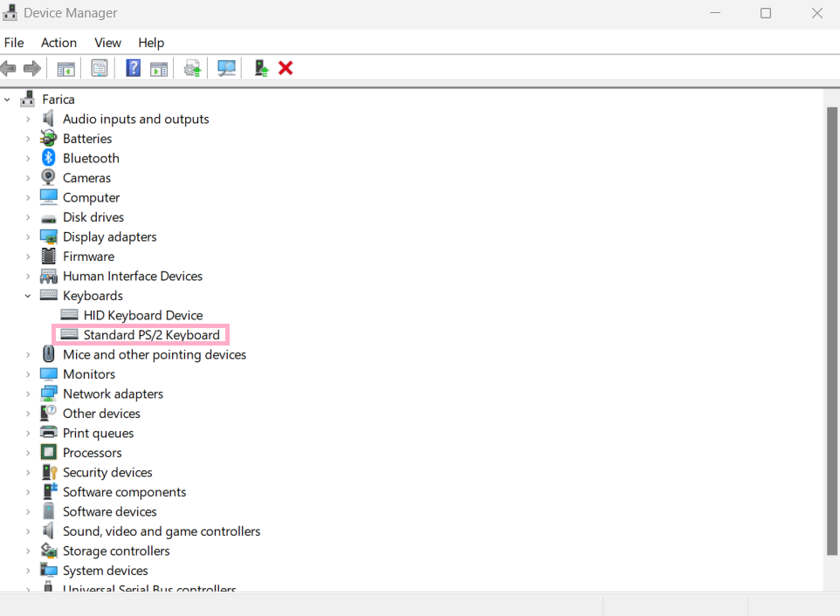Collapse the Farica root node
The width and height of the screenshot is (840, 616).
click(8, 99)
